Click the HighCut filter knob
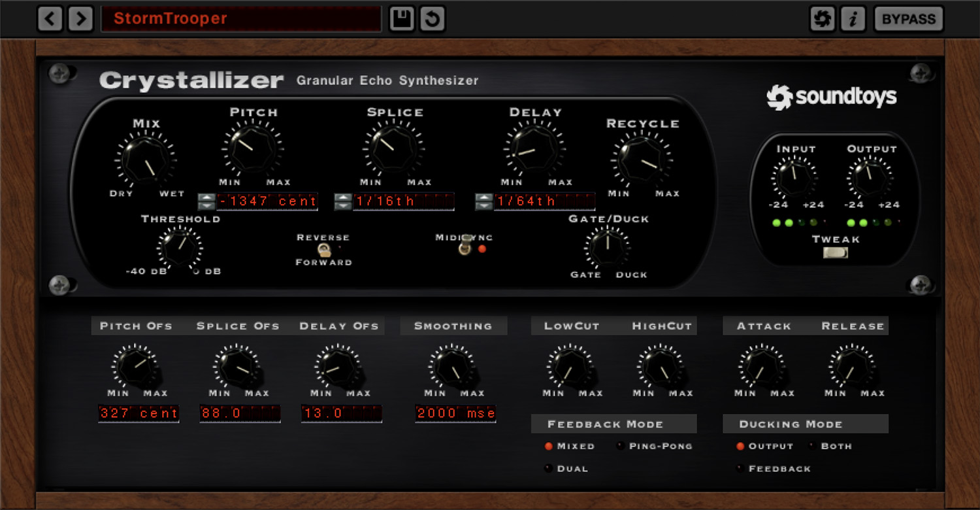 (x=661, y=367)
